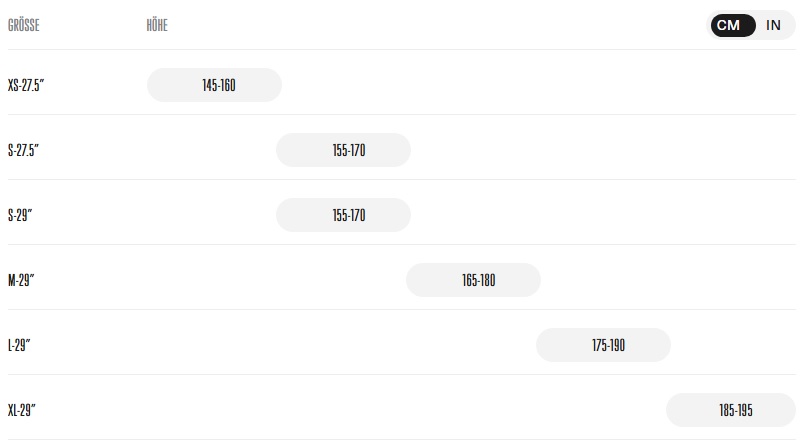Viewport: 802px width, 446px height.
Task: Choose the shortest rider height bar
Action: [x=215, y=85]
